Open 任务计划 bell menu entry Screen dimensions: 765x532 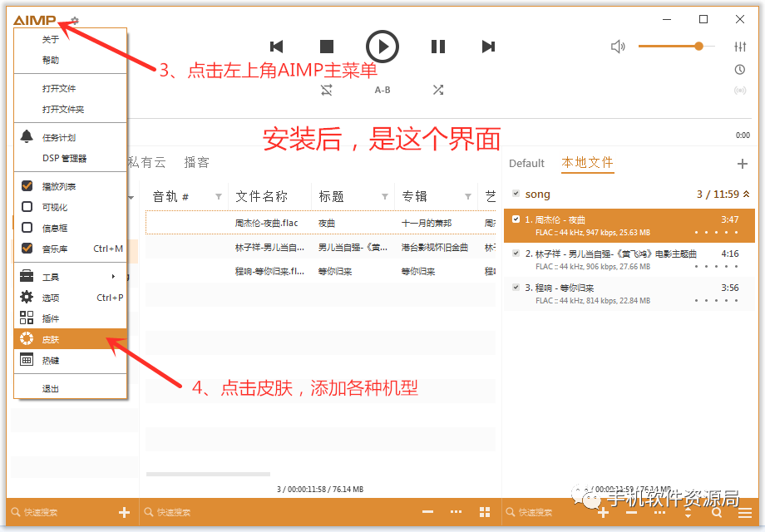point(70,137)
